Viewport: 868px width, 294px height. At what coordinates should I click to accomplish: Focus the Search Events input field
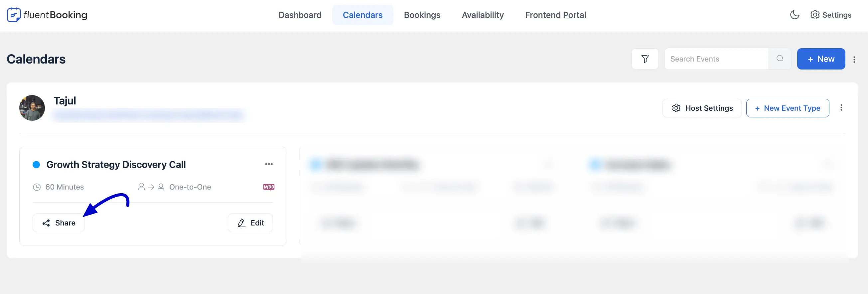point(716,59)
